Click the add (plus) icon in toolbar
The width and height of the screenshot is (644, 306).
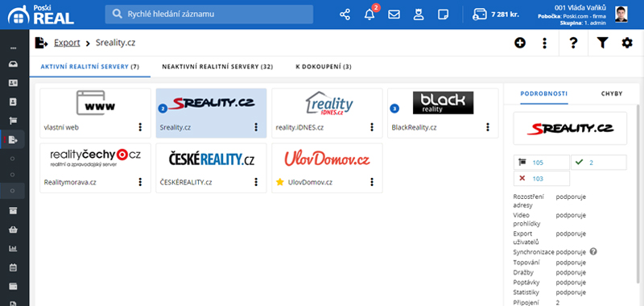coord(520,43)
